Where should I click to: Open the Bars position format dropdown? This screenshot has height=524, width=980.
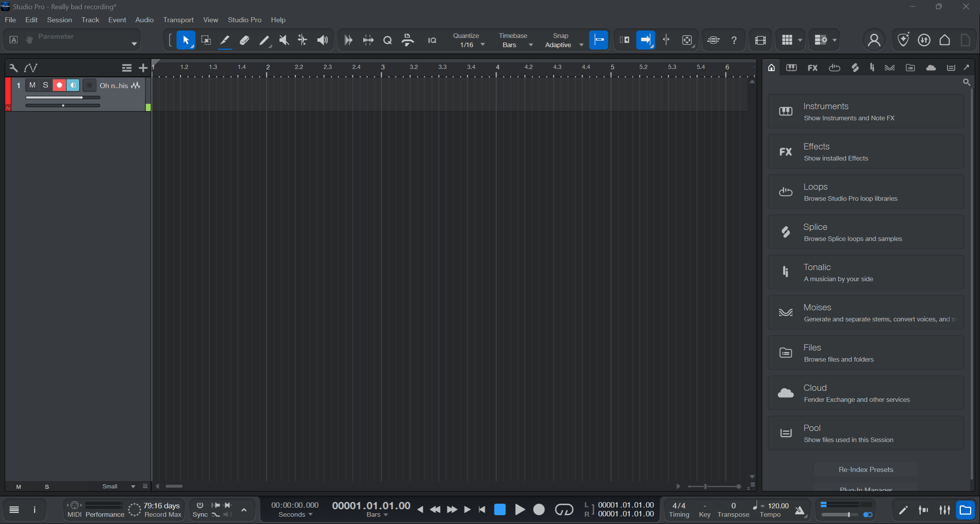377,515
